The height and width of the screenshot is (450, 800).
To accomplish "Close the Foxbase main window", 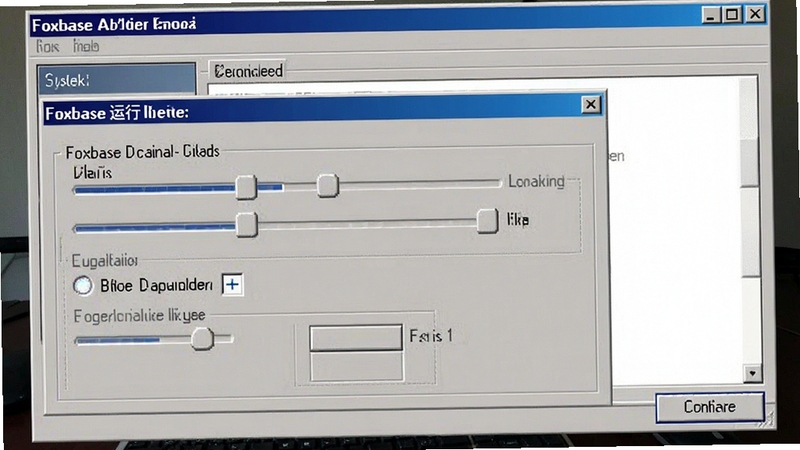I will 755,14.
